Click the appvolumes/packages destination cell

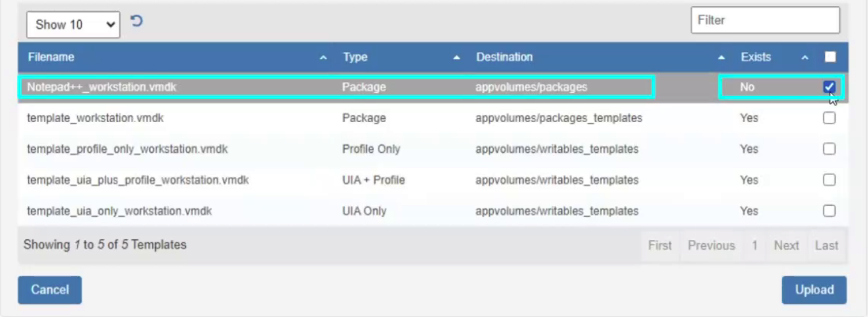coord(531,87)
